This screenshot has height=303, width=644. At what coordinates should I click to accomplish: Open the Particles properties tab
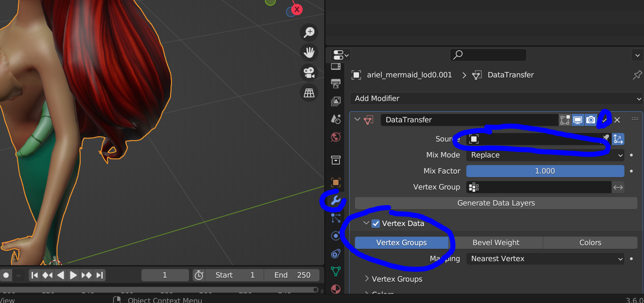336,218
